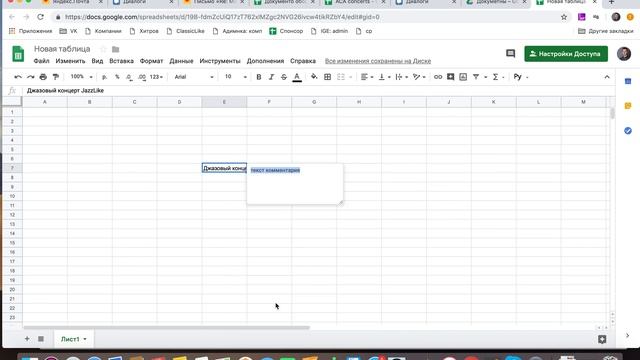Open text wrapping dropdown
The image size is (640, 360).
[402, 77]
